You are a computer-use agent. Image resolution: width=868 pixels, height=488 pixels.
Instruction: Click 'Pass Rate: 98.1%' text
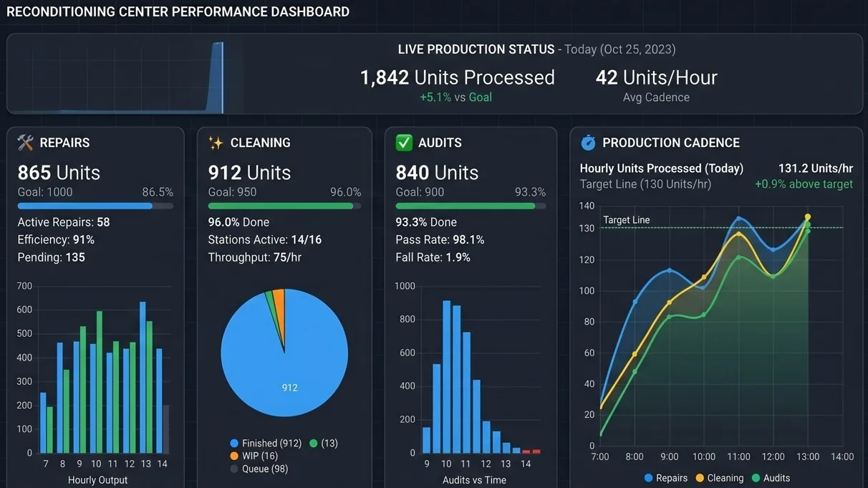coord(440,239)
